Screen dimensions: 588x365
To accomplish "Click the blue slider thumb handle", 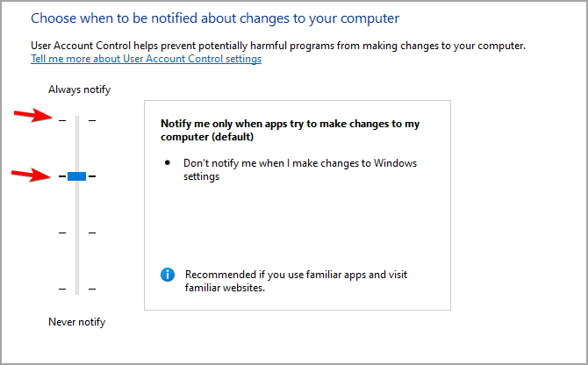I will point(76,176).
